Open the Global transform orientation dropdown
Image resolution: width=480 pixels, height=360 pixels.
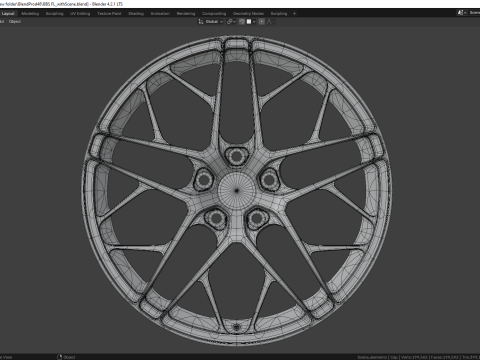[214, 22]
